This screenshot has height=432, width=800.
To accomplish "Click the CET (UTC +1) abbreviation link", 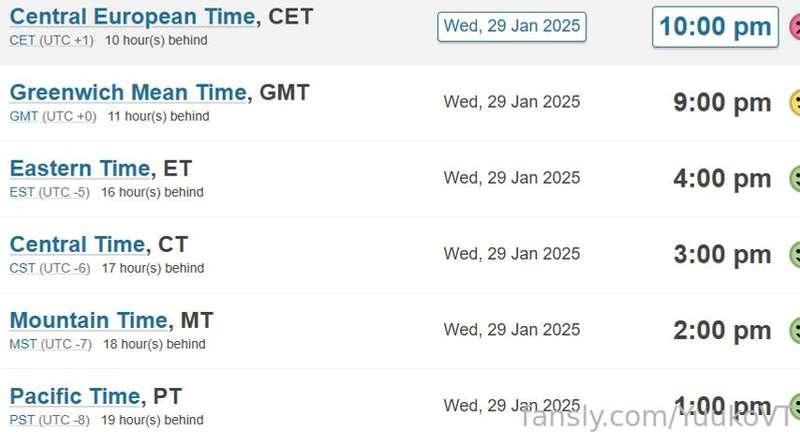I will click(x=52, y=41).
